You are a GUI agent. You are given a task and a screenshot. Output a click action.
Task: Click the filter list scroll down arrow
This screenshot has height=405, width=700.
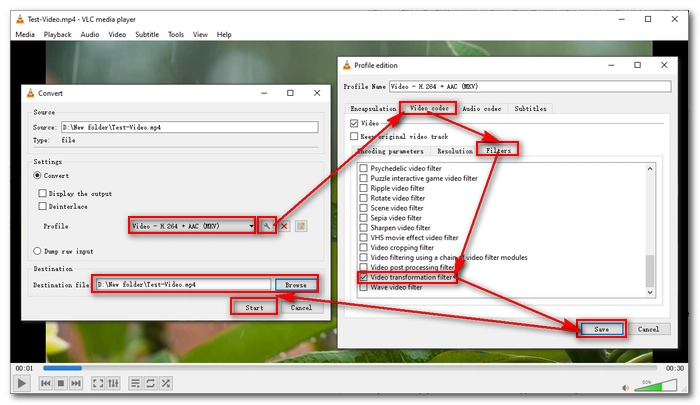point(650,292)
